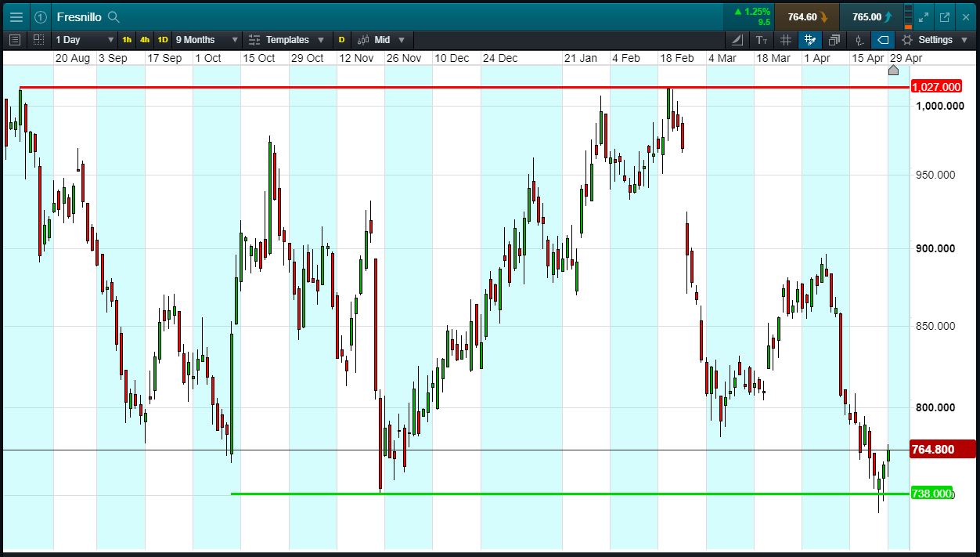The width and height of the screenshot is (980, 557).
Task: Click the red 1,027.000 resistance price label
Action: [x=936, y=87]
